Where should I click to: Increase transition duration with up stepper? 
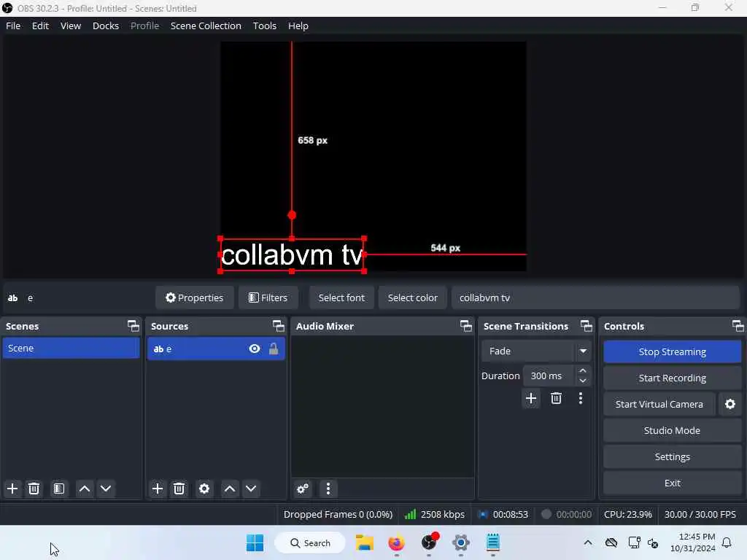click(x=583, y=371)
